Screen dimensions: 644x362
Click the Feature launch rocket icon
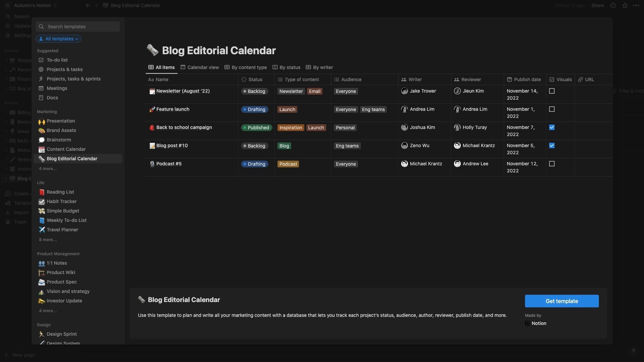pyautogui.click(x=152, y=109)
